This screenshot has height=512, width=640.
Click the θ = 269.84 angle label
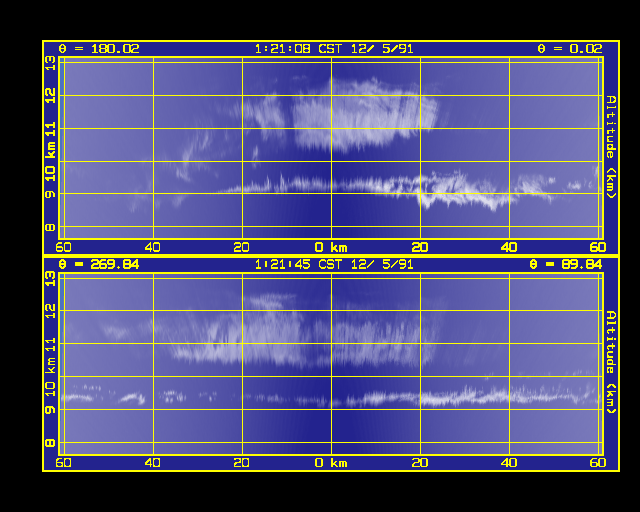tap(99, 265)
